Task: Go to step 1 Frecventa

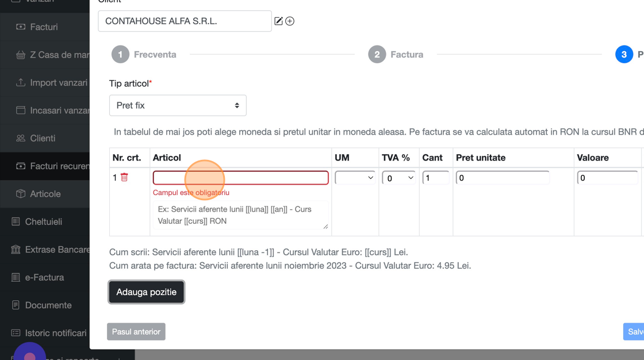Action: point(144,55)
